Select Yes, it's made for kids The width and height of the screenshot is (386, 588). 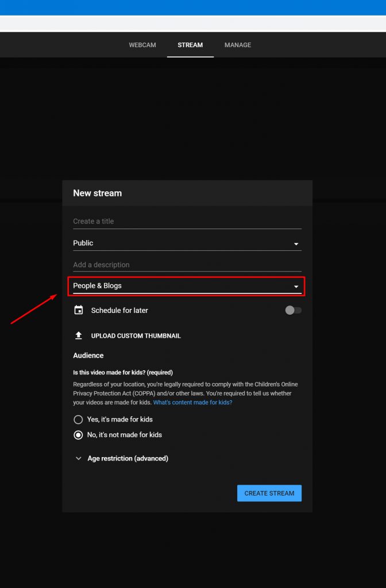pos(78,419)
